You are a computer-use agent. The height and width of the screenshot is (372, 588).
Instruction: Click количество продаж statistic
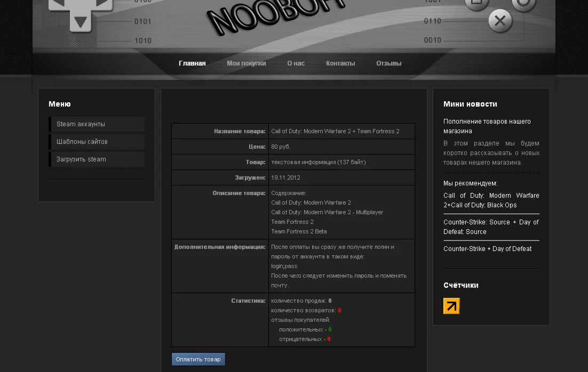point(301,301)
